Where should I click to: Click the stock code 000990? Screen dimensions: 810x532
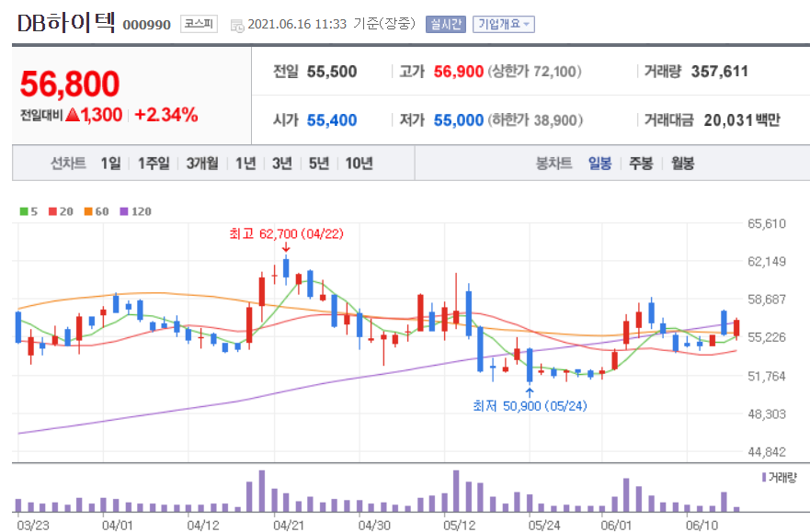pos(147,25)
